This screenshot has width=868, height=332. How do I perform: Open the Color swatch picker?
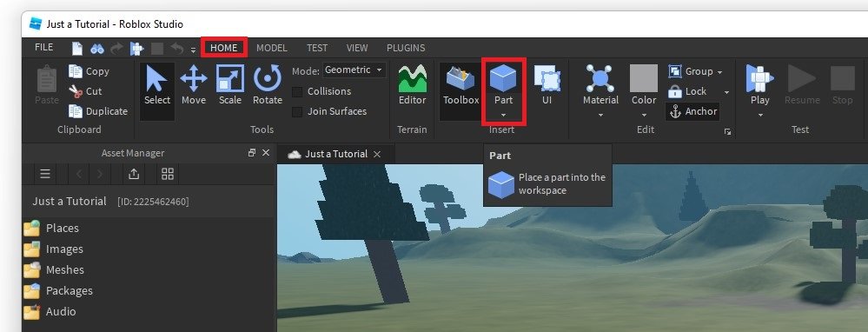click(x=644, y=78)
